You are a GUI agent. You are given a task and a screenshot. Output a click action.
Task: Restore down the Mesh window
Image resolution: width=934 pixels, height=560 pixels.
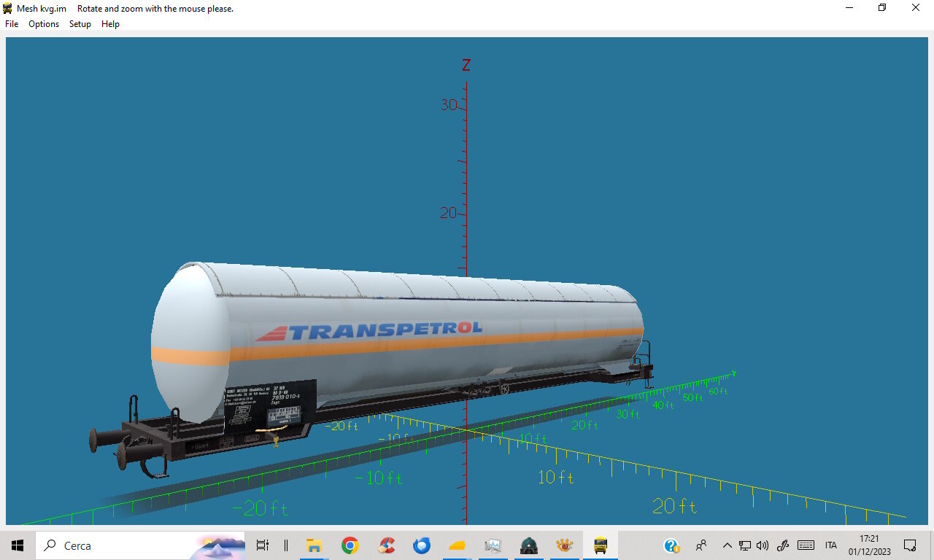coord(882,8)
